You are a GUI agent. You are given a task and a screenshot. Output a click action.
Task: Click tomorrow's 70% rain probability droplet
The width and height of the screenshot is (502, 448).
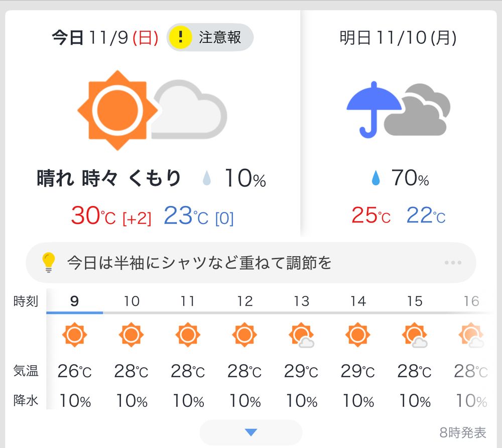pyautogui.click(x=376, y=178)
